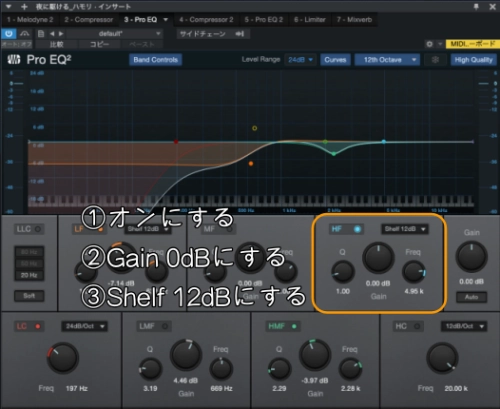The width and height of the screenshot is (500, 409).
Task: Toggle the LMF band enable button
Action: click(165, 326)
